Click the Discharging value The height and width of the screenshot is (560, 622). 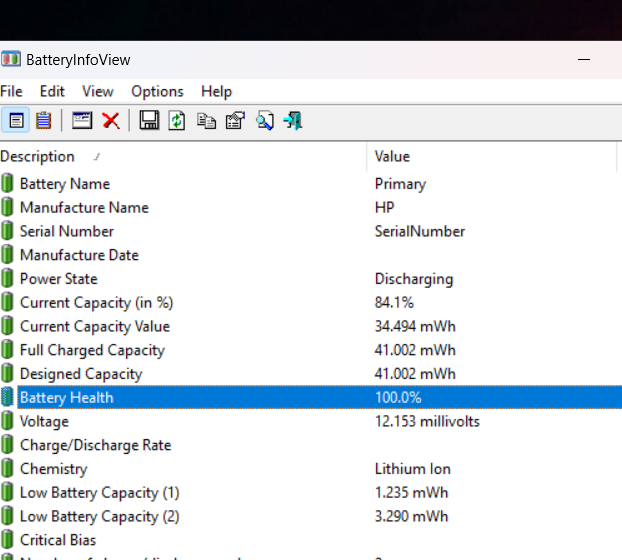(x=414, y=279)
